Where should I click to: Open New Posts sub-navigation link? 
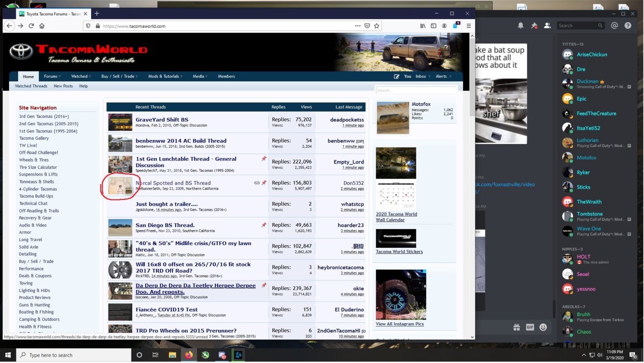63,86
